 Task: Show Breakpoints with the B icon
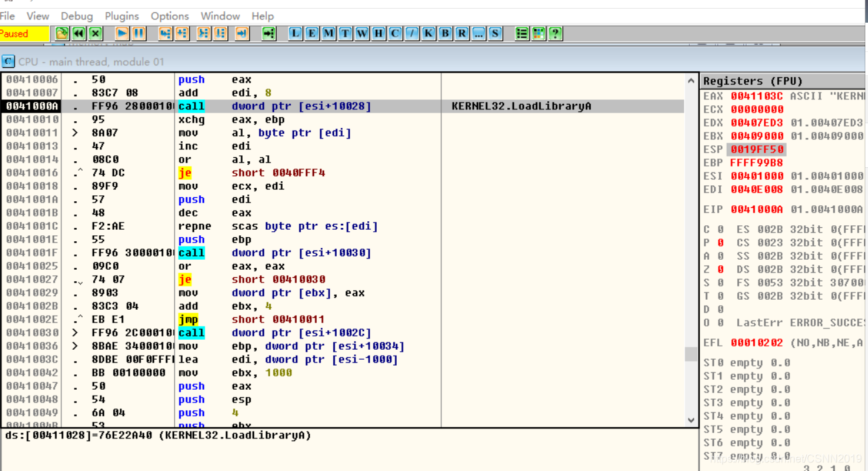point(445,33)
